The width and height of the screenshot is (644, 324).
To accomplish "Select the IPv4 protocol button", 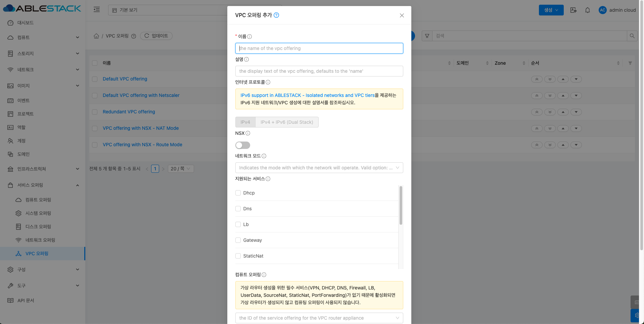I will point(245,122).
